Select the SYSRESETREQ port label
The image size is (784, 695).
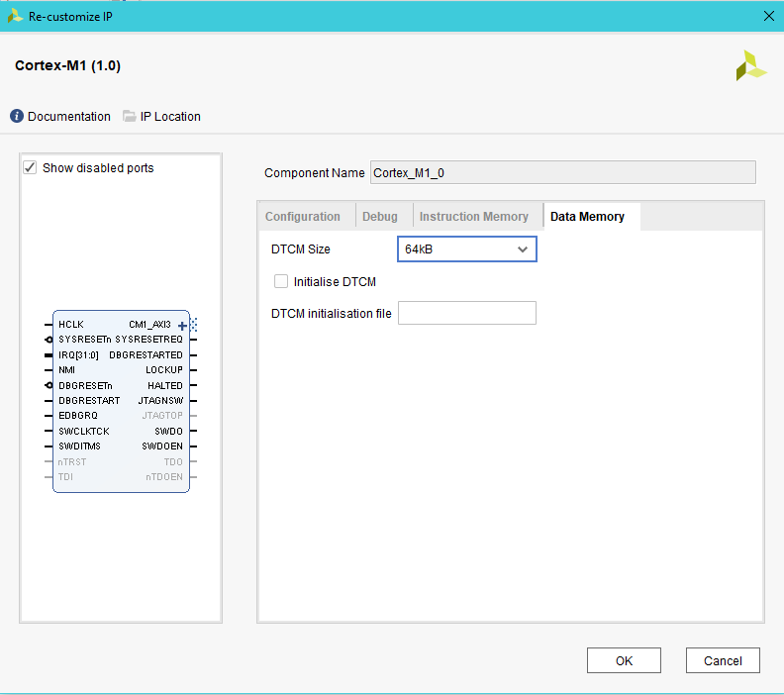(149, 340)
